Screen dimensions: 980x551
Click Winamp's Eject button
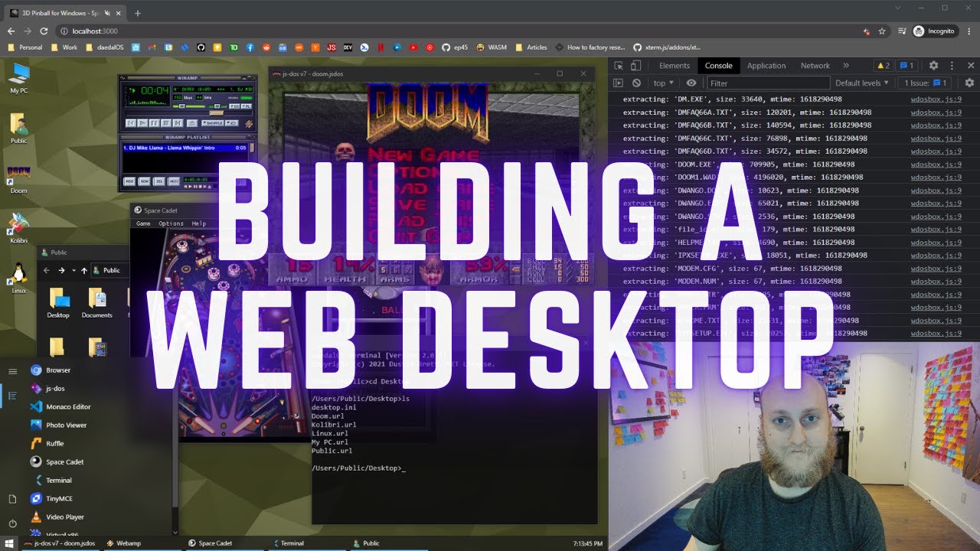click(x=192, y=123)
